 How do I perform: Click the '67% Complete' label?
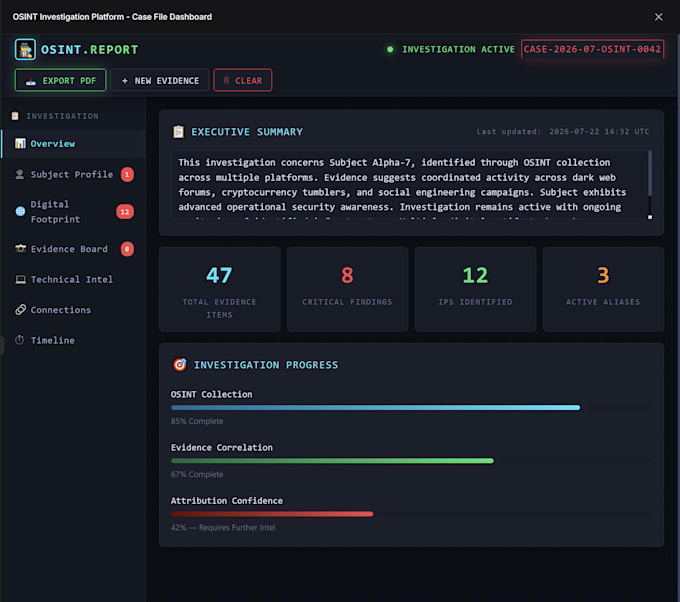(x=197, y=474)
